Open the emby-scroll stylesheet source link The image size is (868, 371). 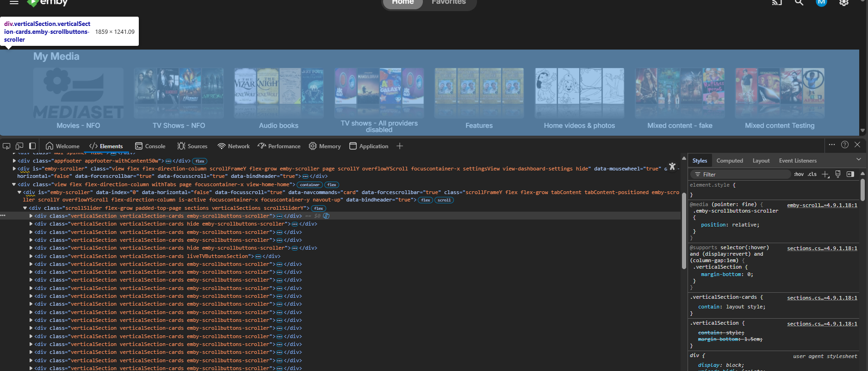point(822,205)
